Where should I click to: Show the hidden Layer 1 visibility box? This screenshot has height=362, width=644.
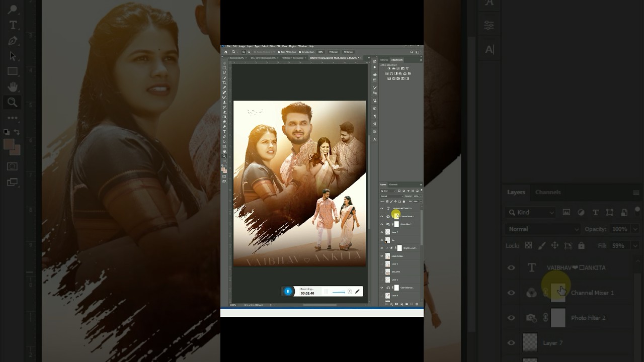tap(382, 280)
